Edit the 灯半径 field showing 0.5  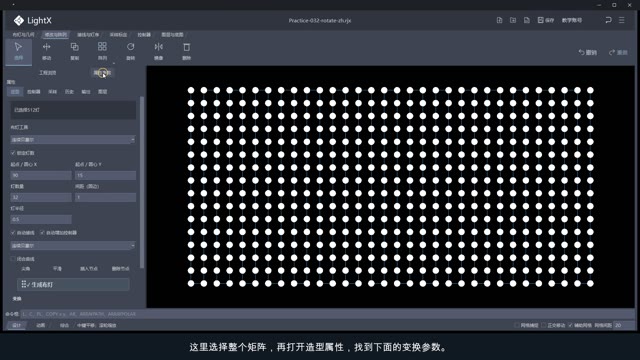41,219
